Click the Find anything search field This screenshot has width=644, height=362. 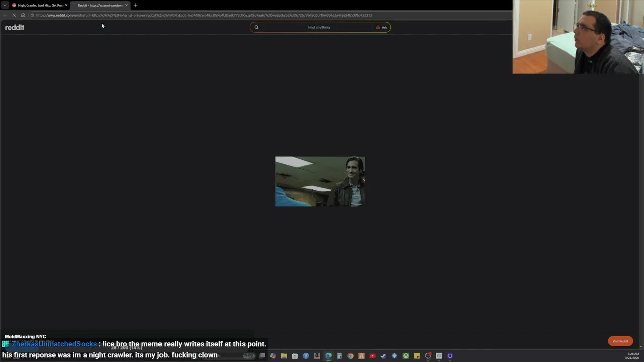[x=319, y=27]
